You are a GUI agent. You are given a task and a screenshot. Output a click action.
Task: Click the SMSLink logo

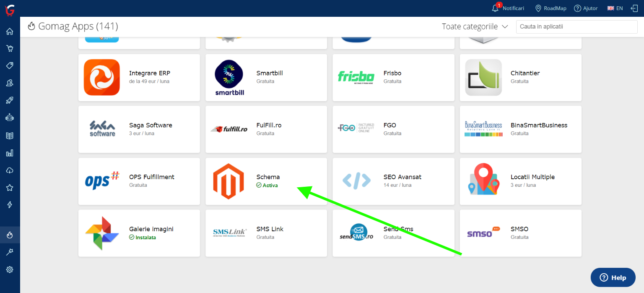tap(230, 233)
